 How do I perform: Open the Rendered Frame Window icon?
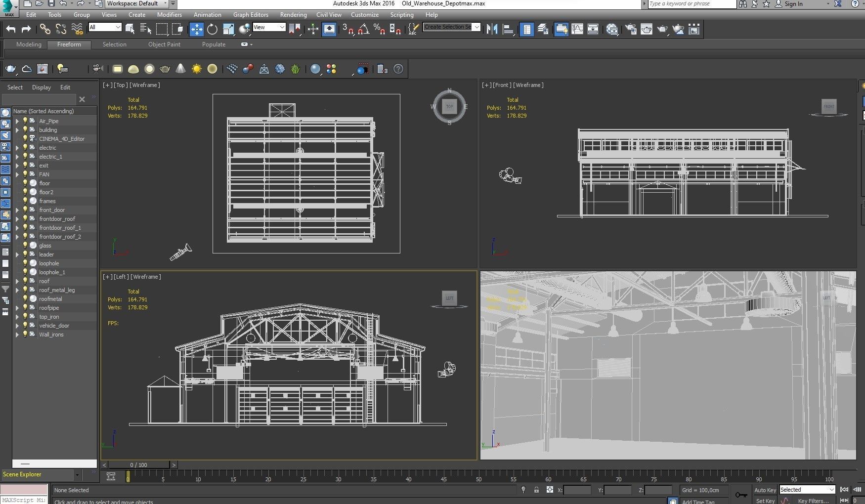point(647,29)
